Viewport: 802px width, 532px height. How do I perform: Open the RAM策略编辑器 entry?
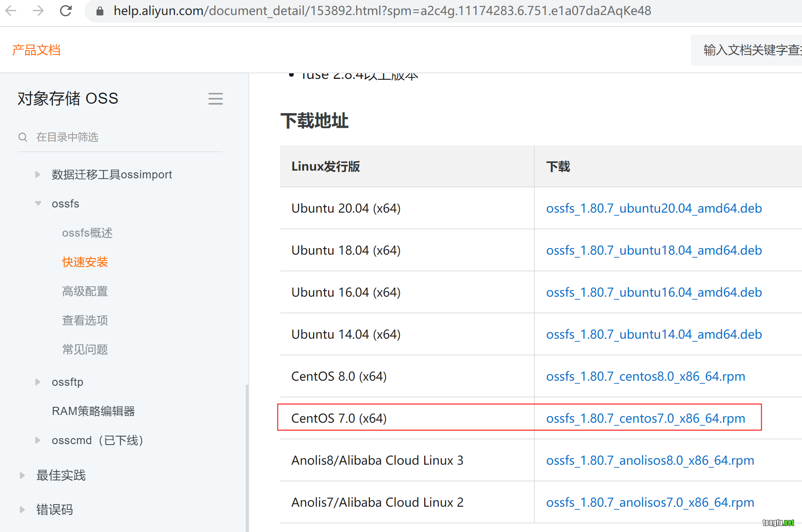point(93,411)
